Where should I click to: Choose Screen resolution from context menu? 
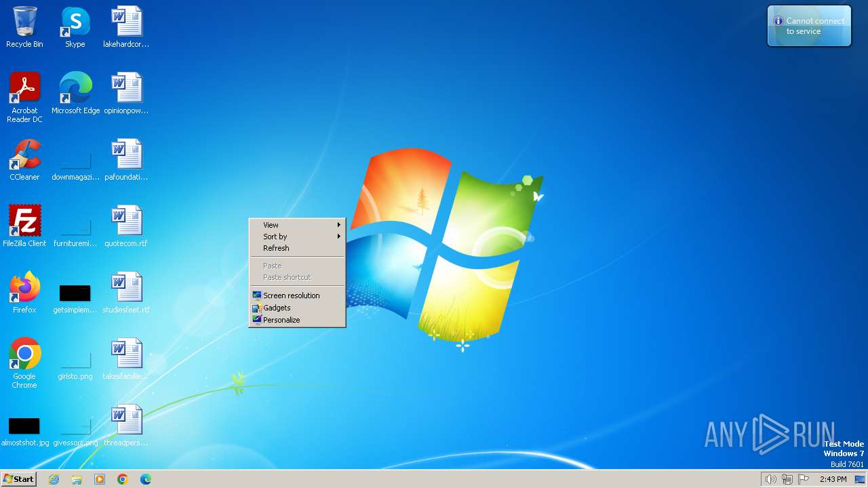tap(298, 296)
